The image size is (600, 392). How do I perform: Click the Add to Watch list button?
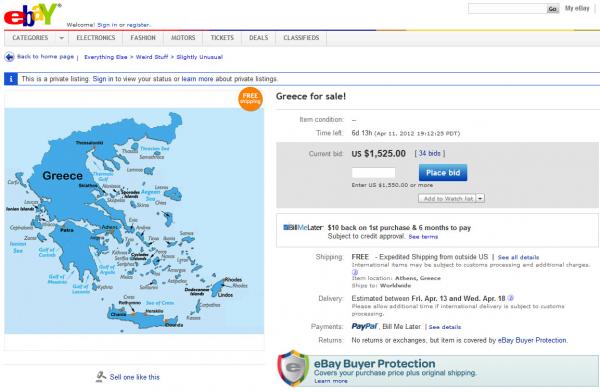[447, 198]
